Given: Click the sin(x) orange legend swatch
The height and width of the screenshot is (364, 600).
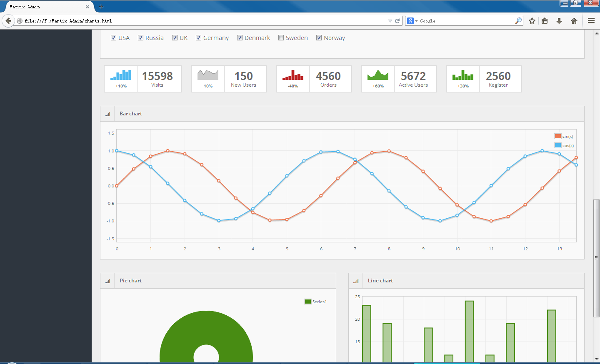Looking at the screenshot, I should [558, 136].
